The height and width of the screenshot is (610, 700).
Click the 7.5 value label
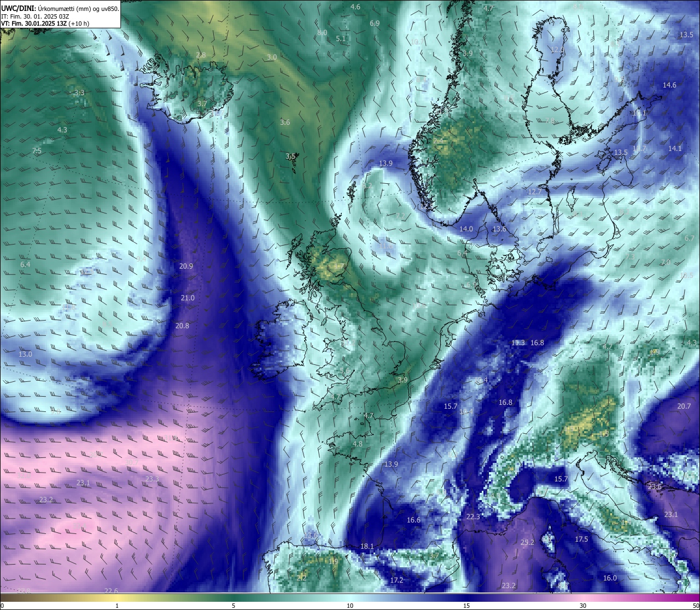pos(37,151)
